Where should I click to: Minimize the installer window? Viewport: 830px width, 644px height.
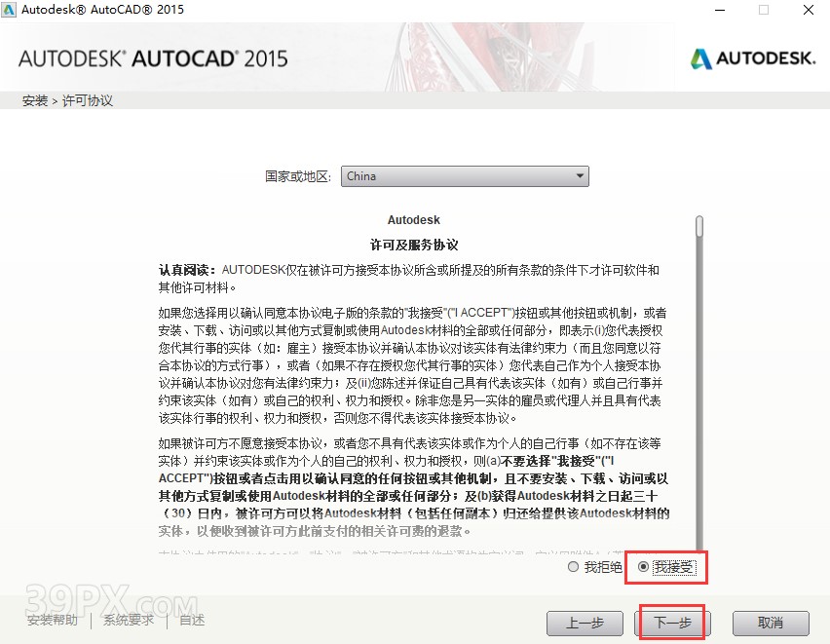click(x=719, y=10)
